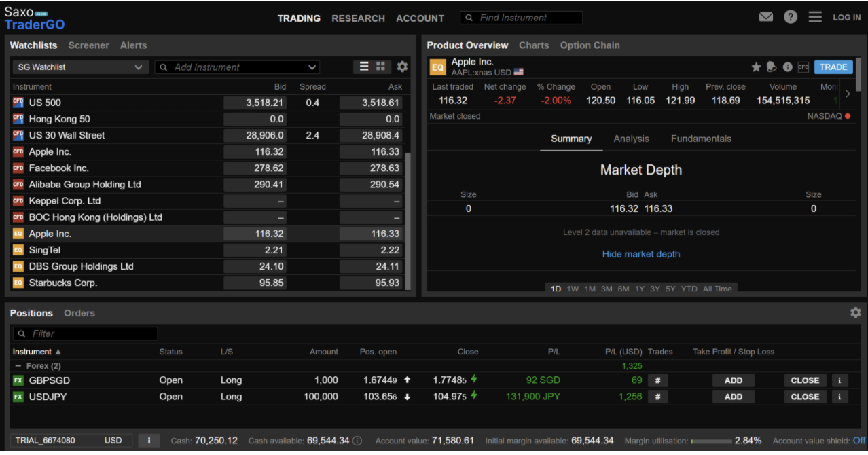Image resolution: width=868 pixels, height=455 pixels.
Task: Select the Keppel Corp. Ltd row
Action: point(207,201)
